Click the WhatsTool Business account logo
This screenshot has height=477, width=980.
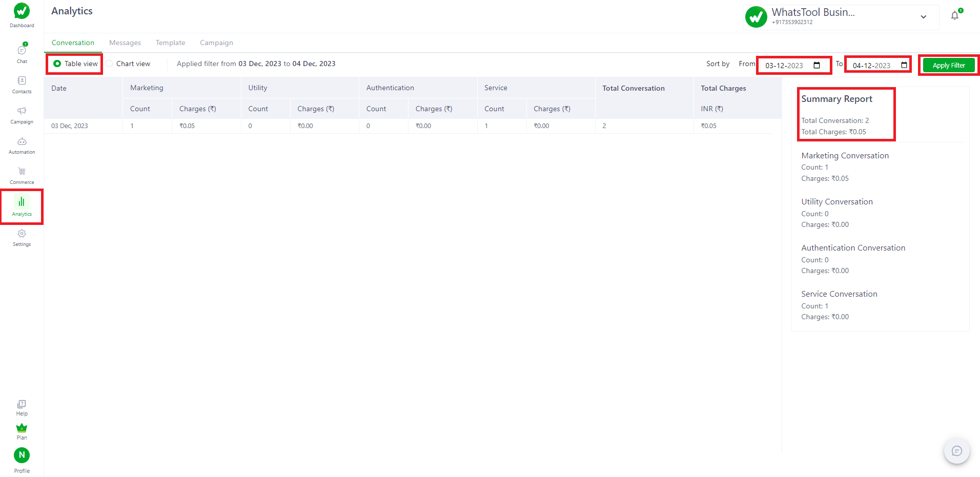click(x=756, y=17)
